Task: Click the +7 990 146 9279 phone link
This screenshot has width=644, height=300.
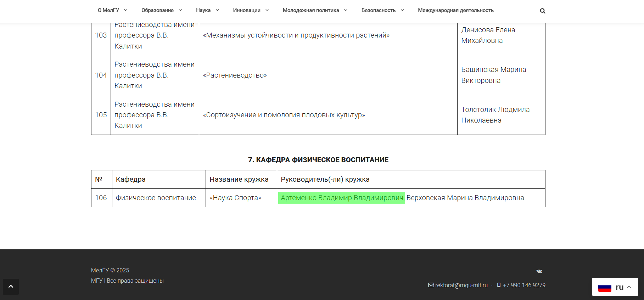Action: 524,285
